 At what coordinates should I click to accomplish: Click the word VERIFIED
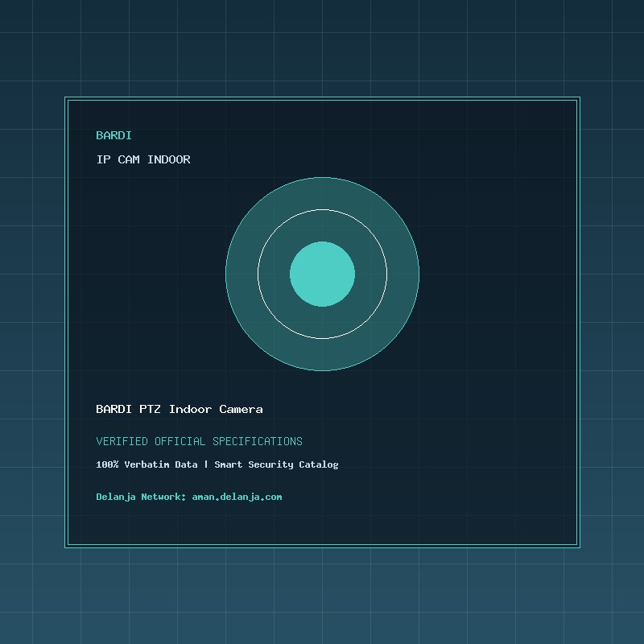click(122, 441)
